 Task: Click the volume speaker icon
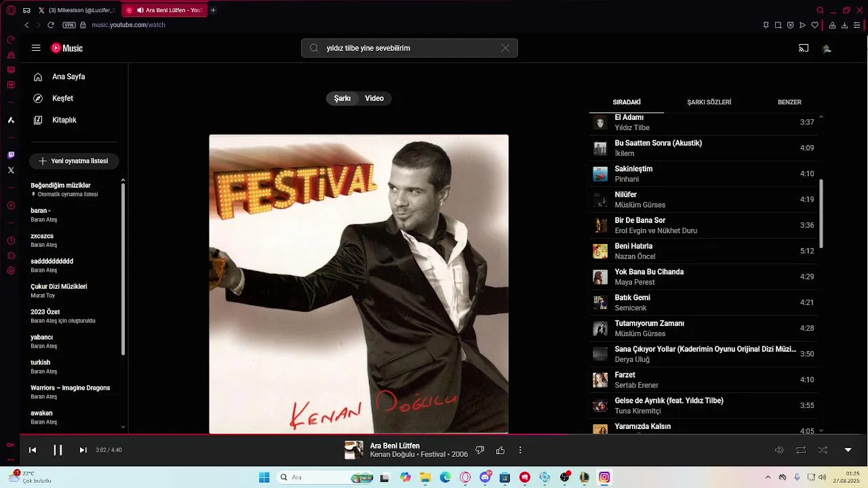[x=779, y=450]
